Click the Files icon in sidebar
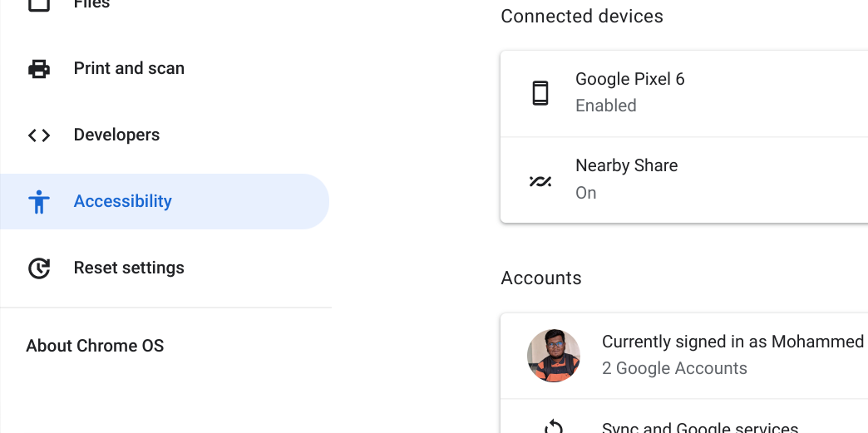The height and width of the screenshot is (433, 868). (x=39, y=4)
